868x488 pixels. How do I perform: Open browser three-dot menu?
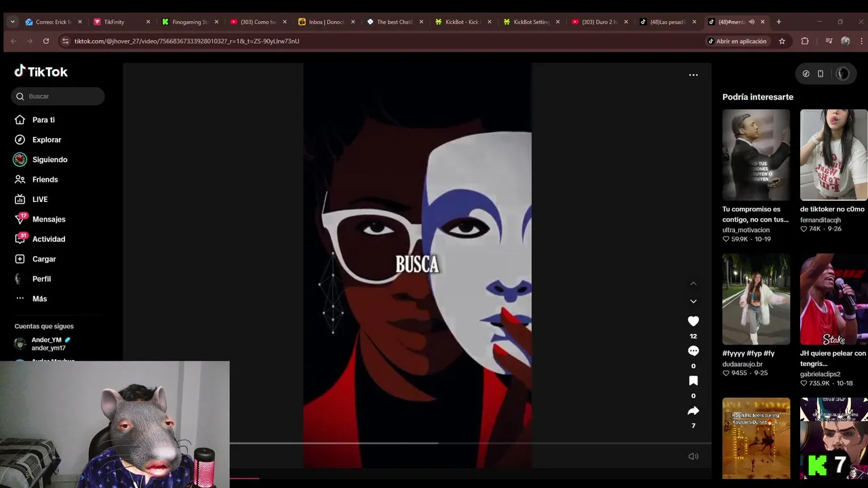click(861, 41)
